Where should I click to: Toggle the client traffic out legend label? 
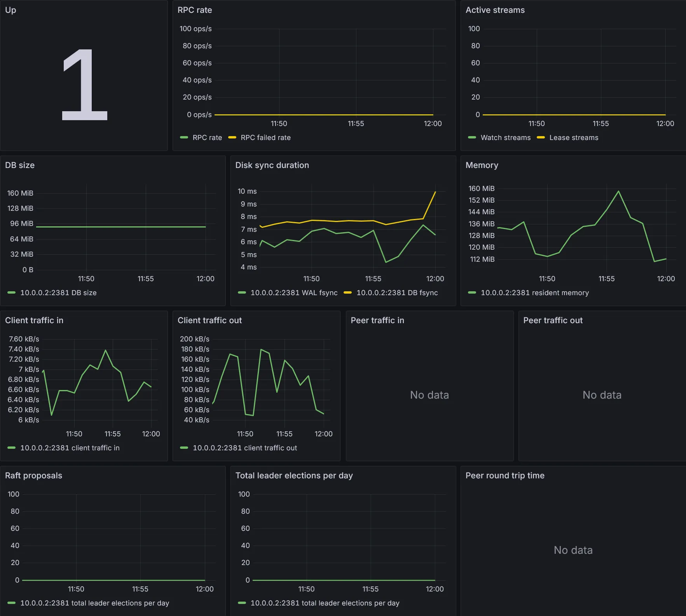coord(244,448)
